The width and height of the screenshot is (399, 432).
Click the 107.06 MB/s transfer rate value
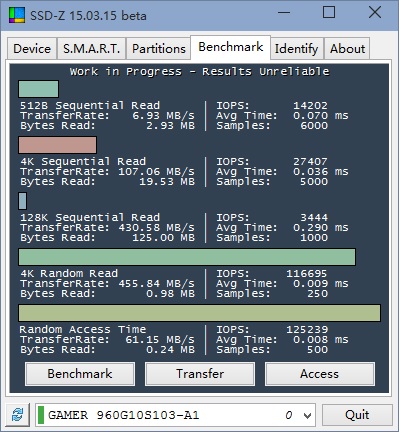[156, 172]
